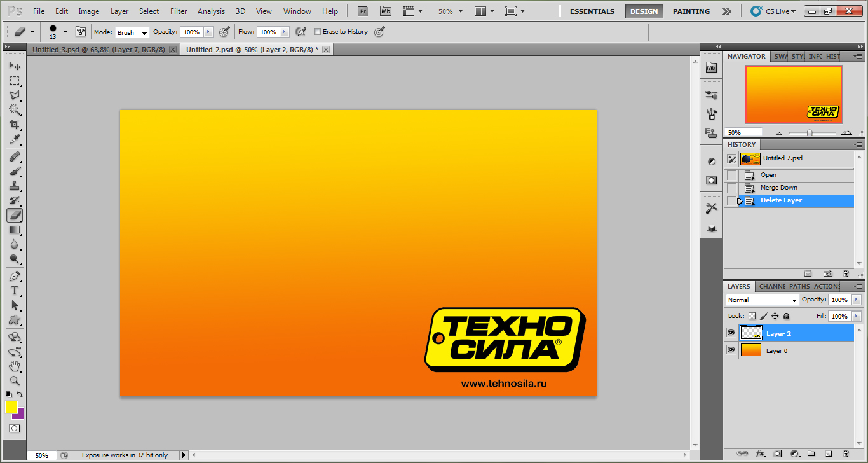
Task: Select the Move tool
Action: pos(14,66)
